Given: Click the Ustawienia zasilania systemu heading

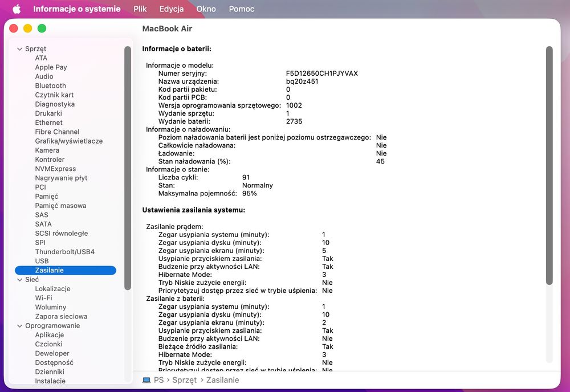Looking at the screenshot, I should [193, 210].
